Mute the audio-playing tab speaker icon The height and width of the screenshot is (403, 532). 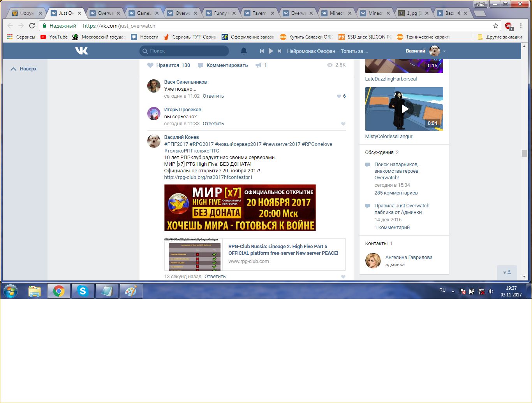pyautogui.click(x=459, y=13)
